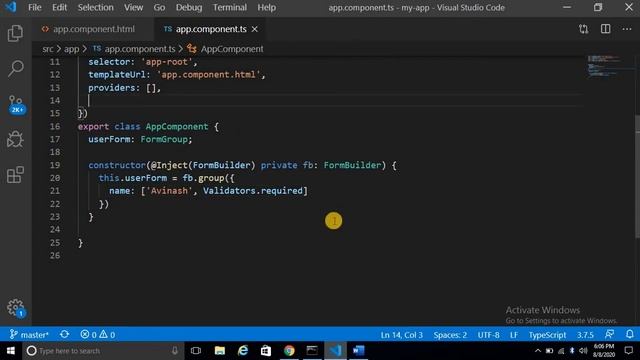Screen dimensions: 640x360
Task: Open Microsoft Word from taskbar
Action: tap(358, 351)
